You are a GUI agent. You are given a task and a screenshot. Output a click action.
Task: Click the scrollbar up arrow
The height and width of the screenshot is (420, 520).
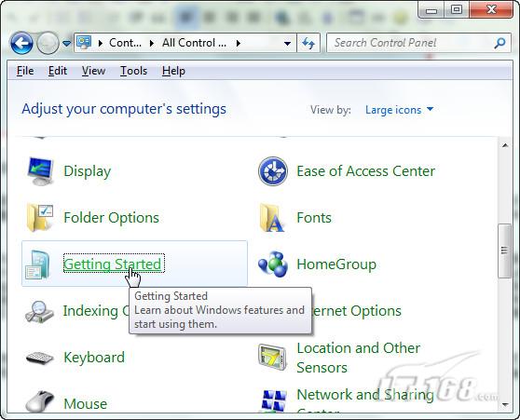tap(505, 145)
